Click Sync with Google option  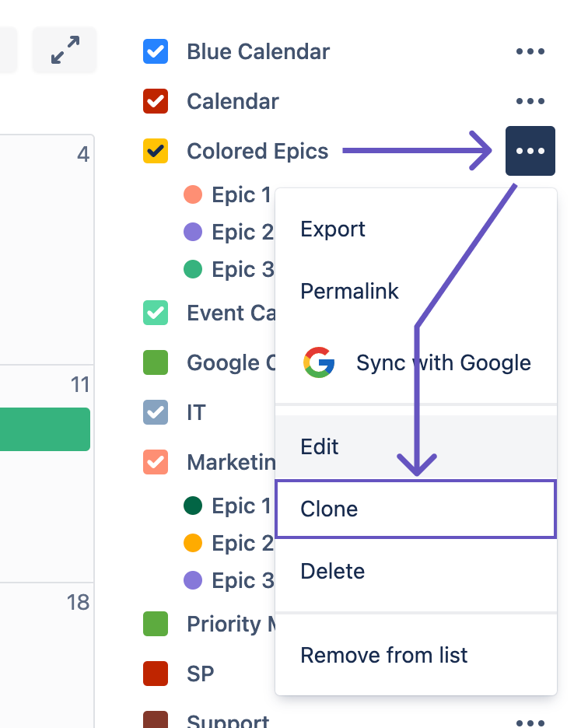coord(443,362)
